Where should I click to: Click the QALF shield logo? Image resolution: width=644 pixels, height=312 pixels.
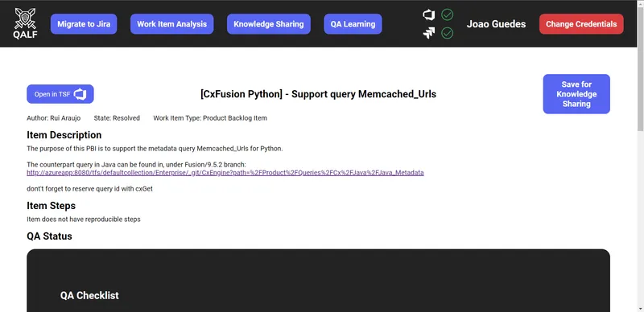(25, 23)
